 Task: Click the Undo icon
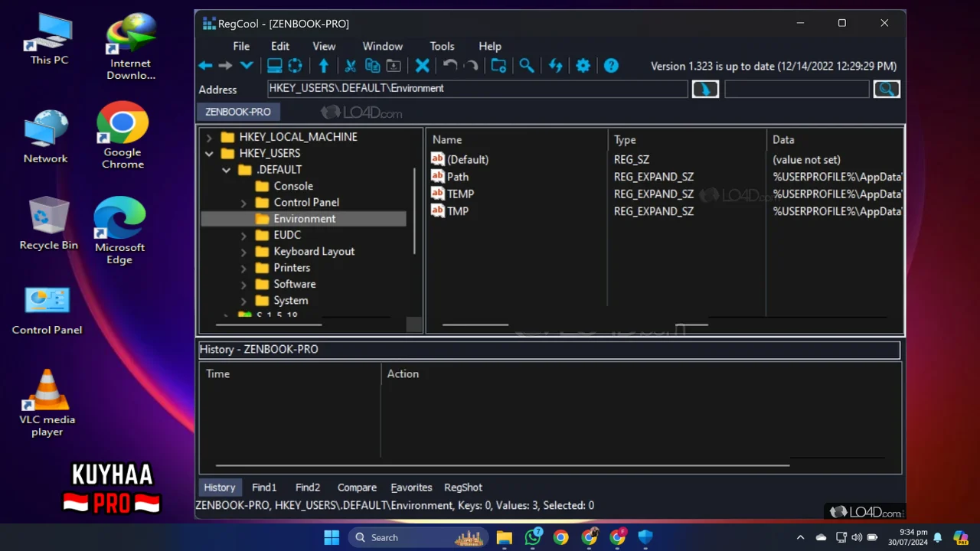click(x=450, y=66)
